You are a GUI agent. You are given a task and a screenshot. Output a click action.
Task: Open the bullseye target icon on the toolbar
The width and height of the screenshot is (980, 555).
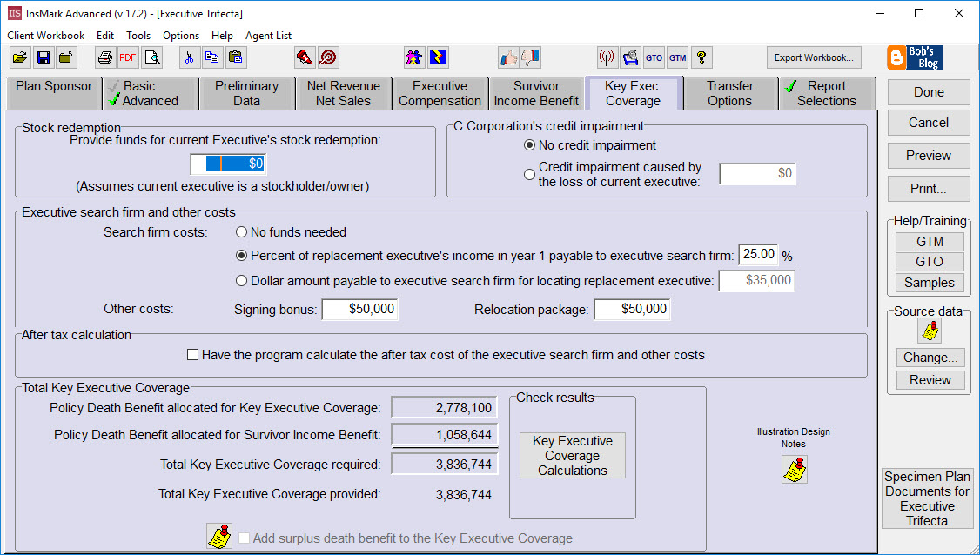click(328, 57)
